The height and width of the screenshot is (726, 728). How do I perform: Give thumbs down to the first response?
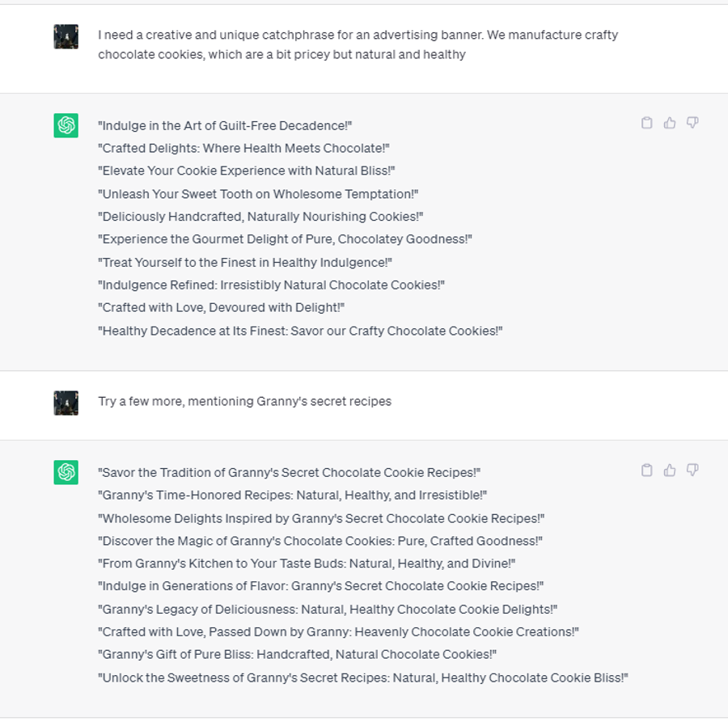(692, 123)
